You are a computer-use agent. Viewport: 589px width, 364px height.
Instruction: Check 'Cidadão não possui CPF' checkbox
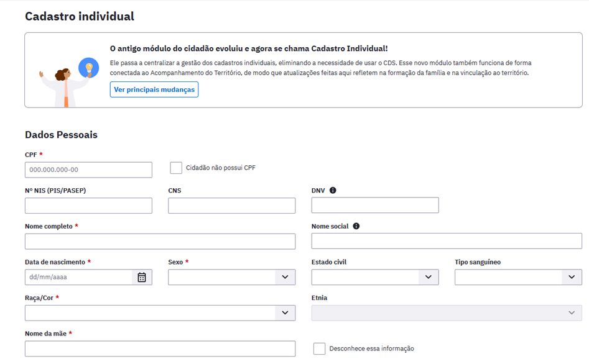point(176,168)
